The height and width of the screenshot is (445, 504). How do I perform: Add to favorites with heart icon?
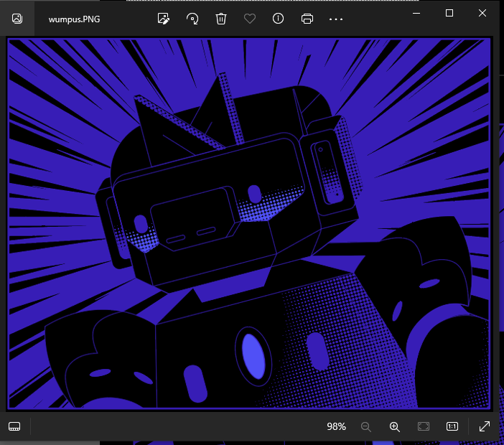pos(250,19)
